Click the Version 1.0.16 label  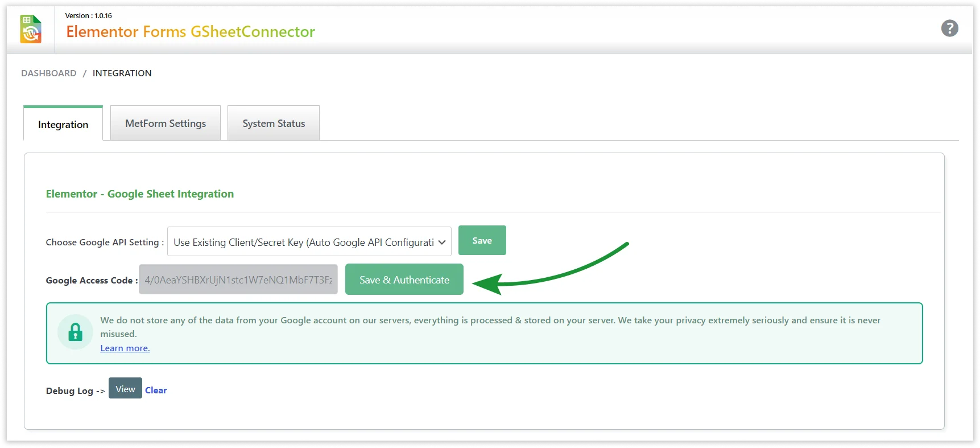tap(88, 15)
